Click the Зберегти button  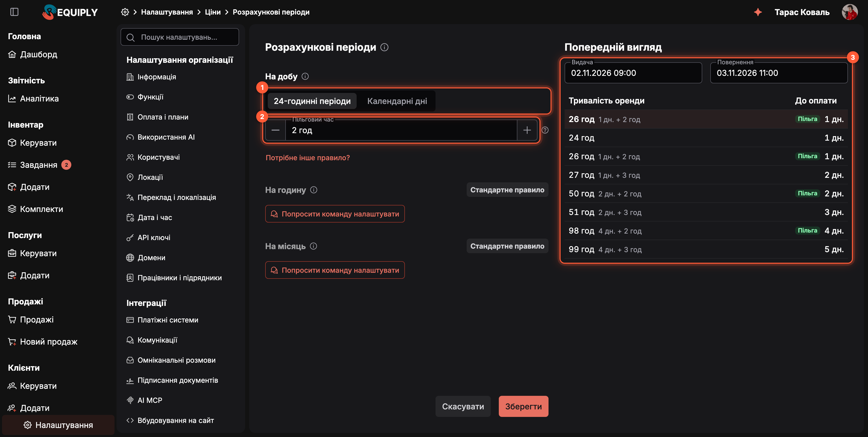[x=523, y=406]
